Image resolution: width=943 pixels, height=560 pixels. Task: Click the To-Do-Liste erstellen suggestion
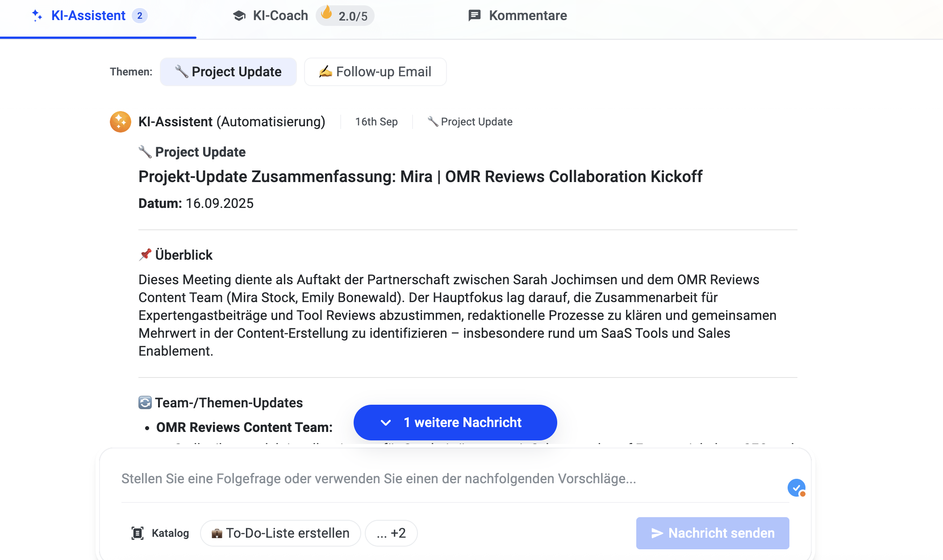(x=280, y=533)
